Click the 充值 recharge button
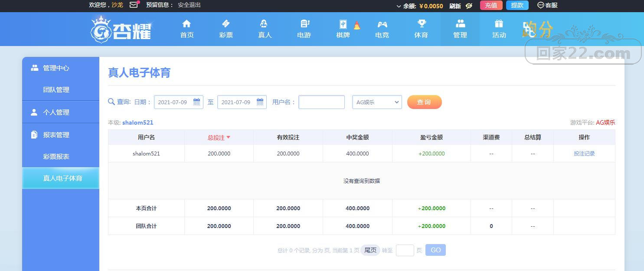Viewport: 644px width, 271px height. (491, 5)
